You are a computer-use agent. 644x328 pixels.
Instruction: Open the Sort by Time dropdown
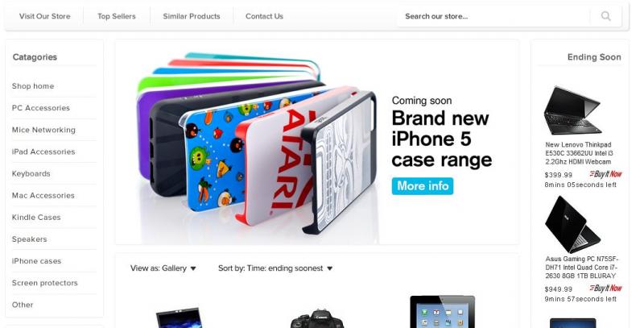click(275, 268)
